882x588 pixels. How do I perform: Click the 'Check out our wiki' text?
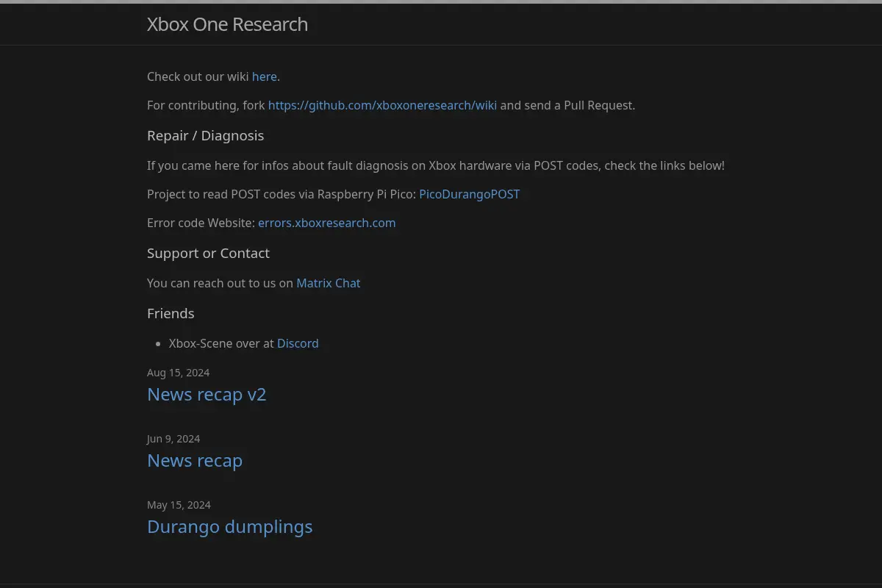[198, 76]
